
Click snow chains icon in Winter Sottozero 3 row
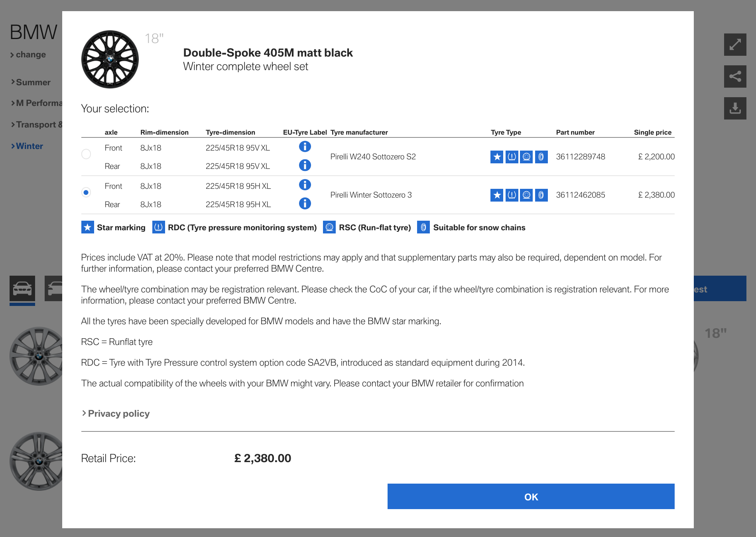pyautogui.click(x=541, y=195)
